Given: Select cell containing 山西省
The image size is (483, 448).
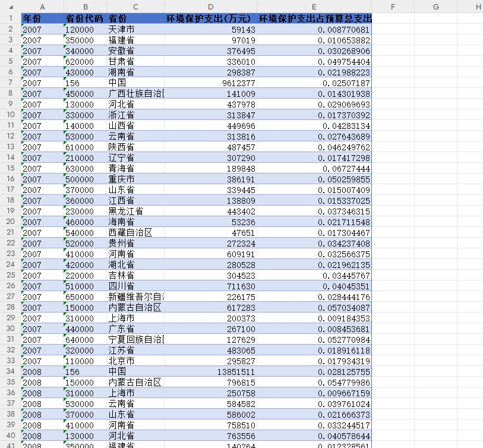Looking at the screenshot, I should coord(135,125).
